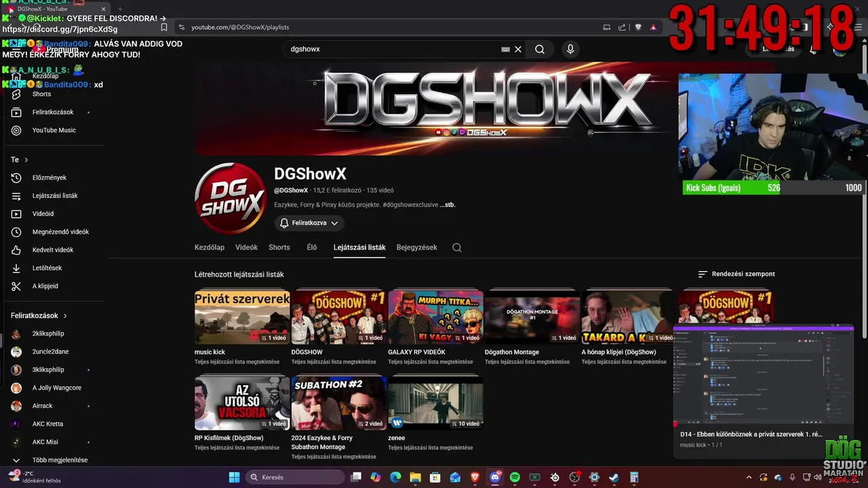Image resolution: width=868 pixels, height=488 pixels.
Task: Open Steam from the taskbar
Action: pos(614,477)
